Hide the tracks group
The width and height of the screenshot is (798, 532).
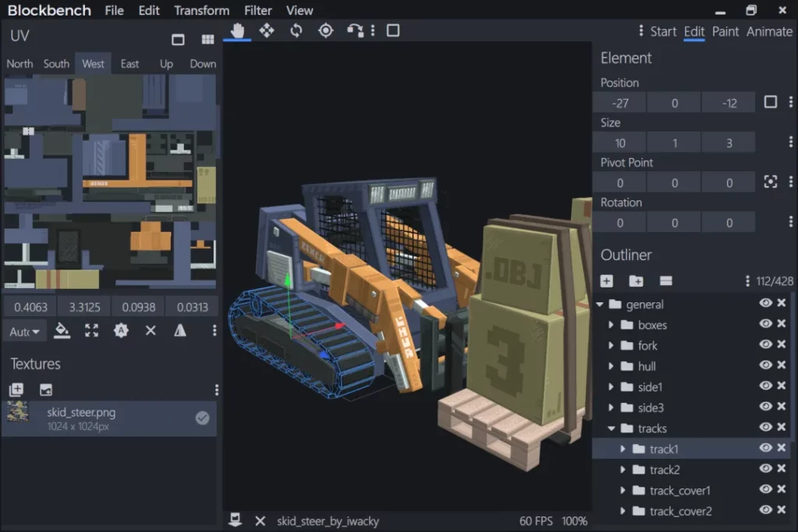(765, 427)
